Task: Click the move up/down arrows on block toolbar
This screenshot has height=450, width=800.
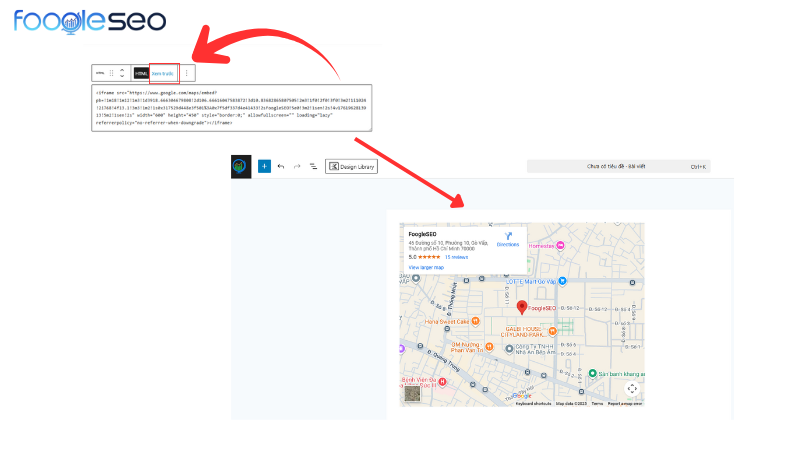Action: (122, 73)
